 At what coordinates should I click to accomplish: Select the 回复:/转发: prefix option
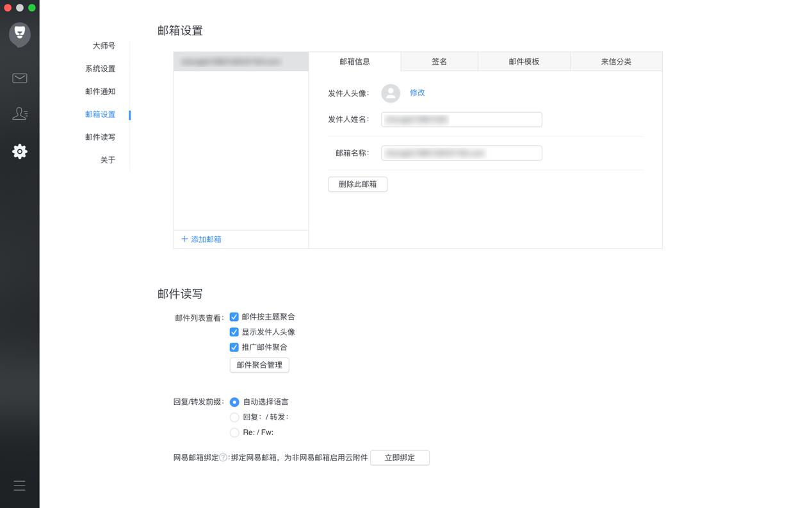pyautogui.click(x=234, y=417)
